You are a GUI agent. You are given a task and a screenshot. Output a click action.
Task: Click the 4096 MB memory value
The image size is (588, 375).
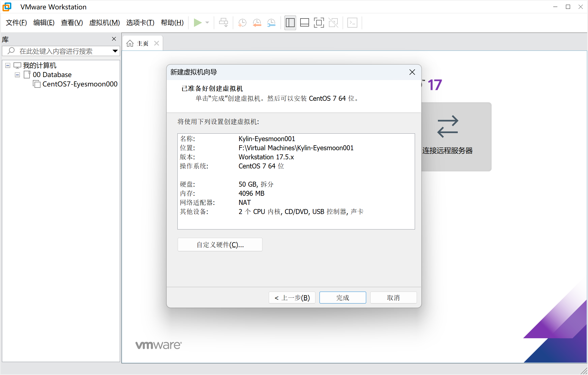point(251,193)
